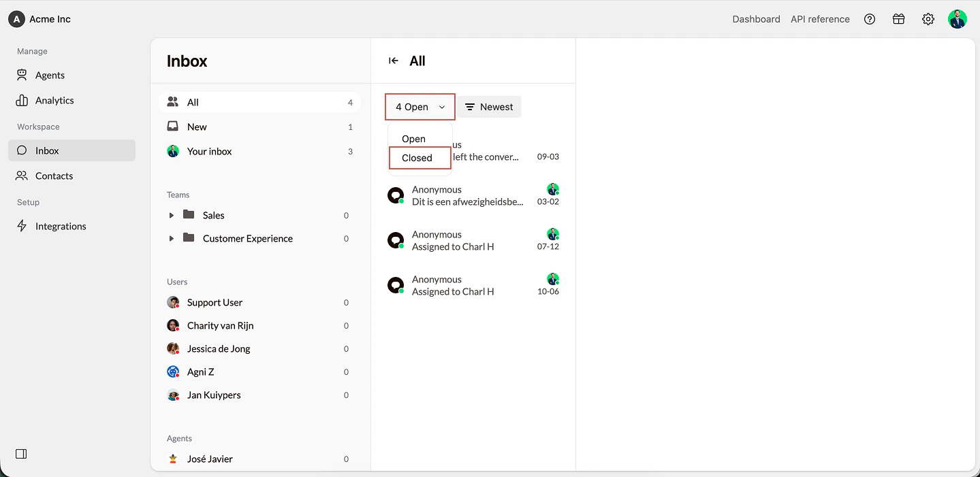Viewport: 980px width, 477px height.
Task: Open the API reference link
Action: [x=820, y=19]
